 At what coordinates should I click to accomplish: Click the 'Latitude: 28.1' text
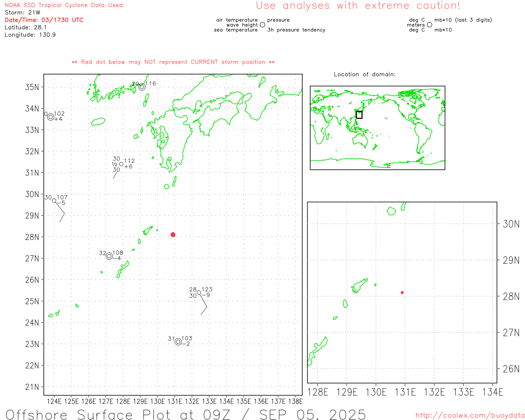(25, 27)
